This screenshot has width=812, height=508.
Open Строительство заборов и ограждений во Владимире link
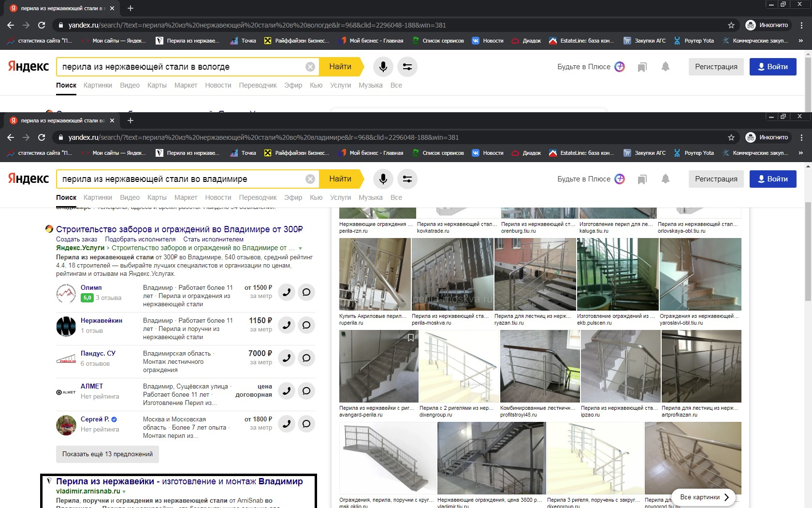point(179,229)
